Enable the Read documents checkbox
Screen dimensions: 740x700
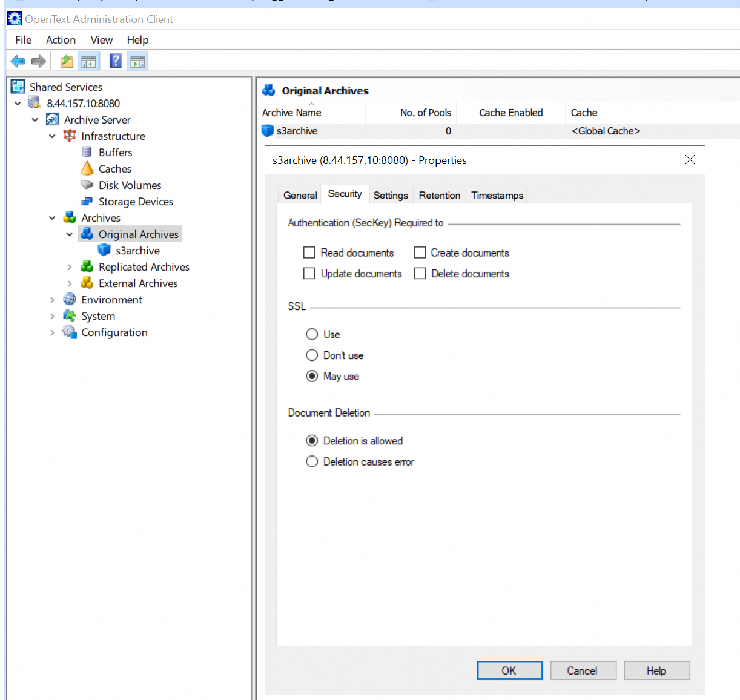[309, 253]
